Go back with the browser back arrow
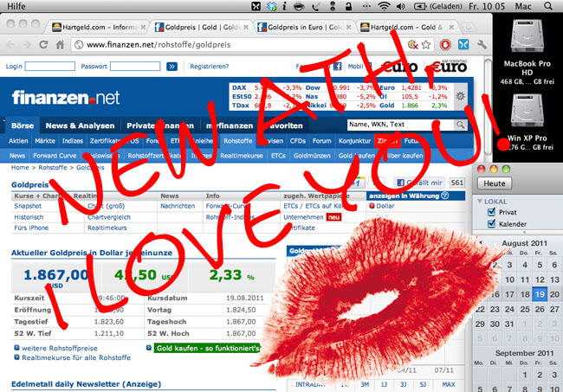Viewport: 563px width, 392px height. click(x=10, y=44)
